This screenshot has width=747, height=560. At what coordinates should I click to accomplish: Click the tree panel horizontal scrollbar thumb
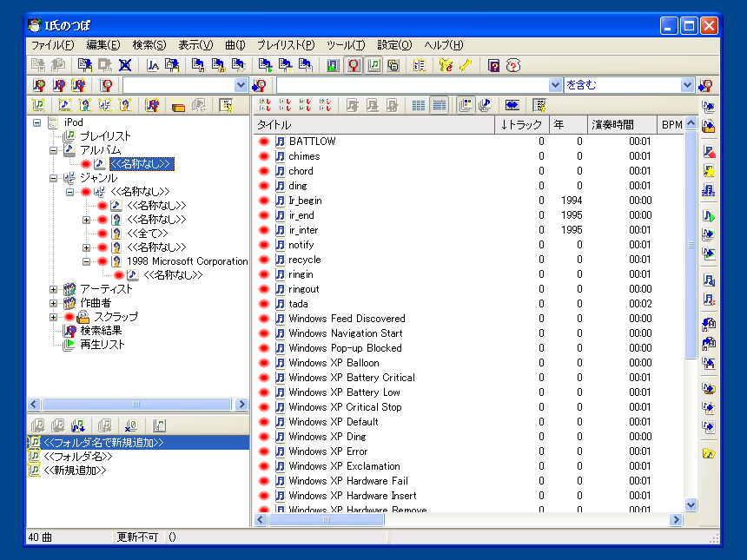(136, 405)
